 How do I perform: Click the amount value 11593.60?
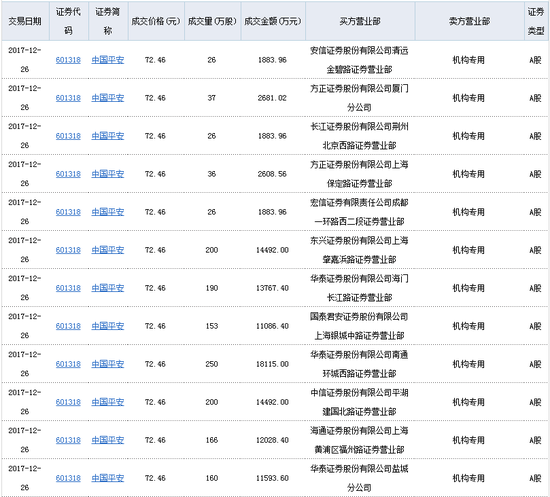pyautogui.click(x=272, y=478)
